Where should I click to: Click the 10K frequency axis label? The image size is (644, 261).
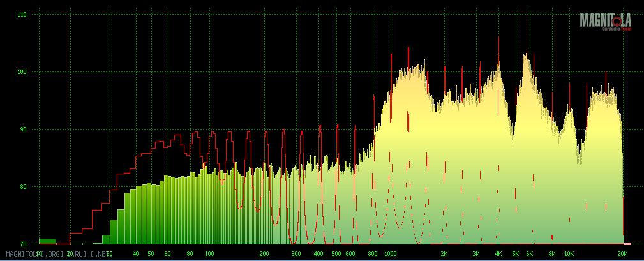tap(569, 254)
